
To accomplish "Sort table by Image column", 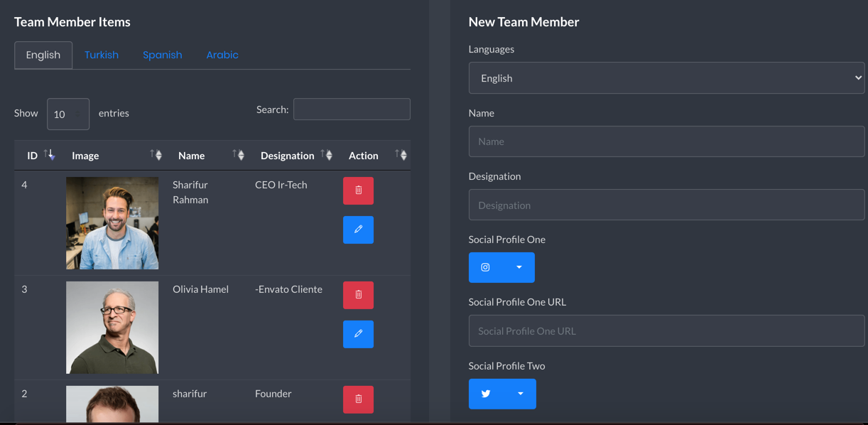I will coord(114,156).
